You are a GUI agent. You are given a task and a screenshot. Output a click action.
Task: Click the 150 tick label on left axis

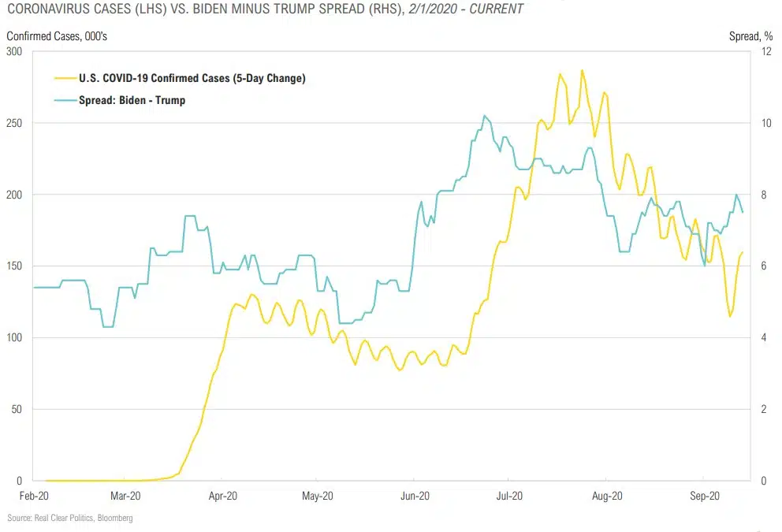pyautogui.click(x=14, y=266)
